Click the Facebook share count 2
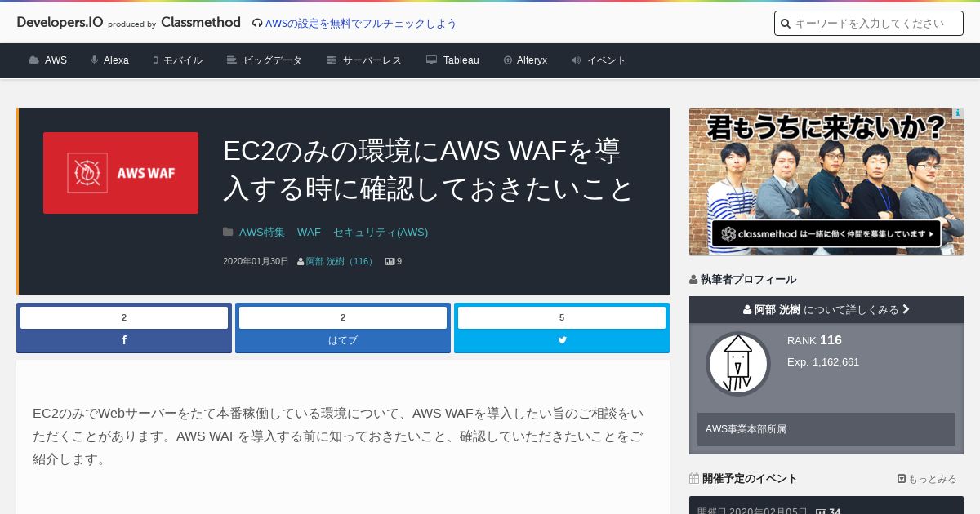Screen dimensions: 980x514 click(x=124, y=317)
